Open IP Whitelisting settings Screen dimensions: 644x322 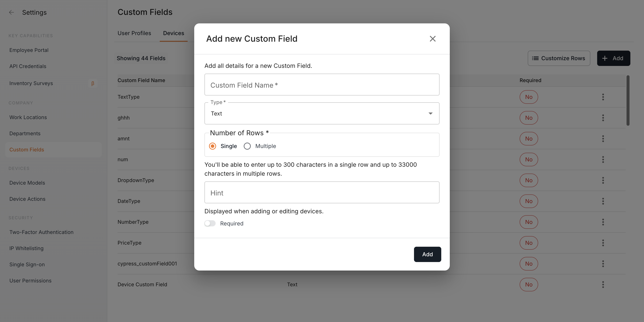point(26,249)
